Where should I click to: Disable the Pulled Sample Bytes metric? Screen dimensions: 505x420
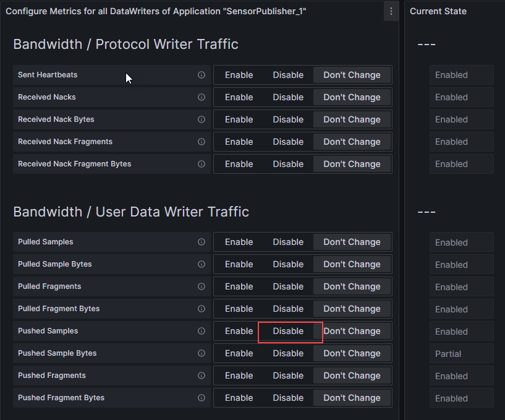coord(287,264)
